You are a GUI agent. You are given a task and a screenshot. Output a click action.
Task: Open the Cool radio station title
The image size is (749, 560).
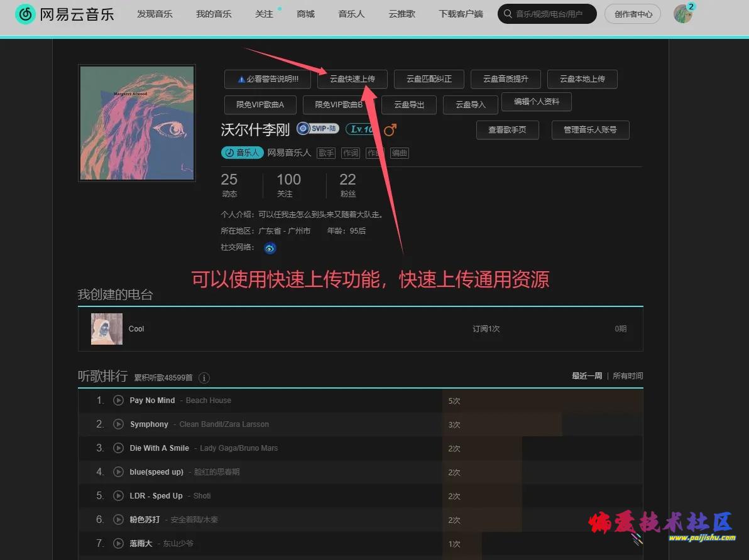point(136,329)
